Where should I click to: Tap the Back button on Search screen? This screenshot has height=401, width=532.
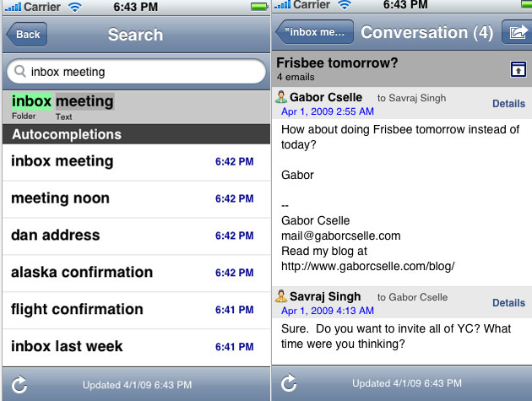(x=27, y=35)
